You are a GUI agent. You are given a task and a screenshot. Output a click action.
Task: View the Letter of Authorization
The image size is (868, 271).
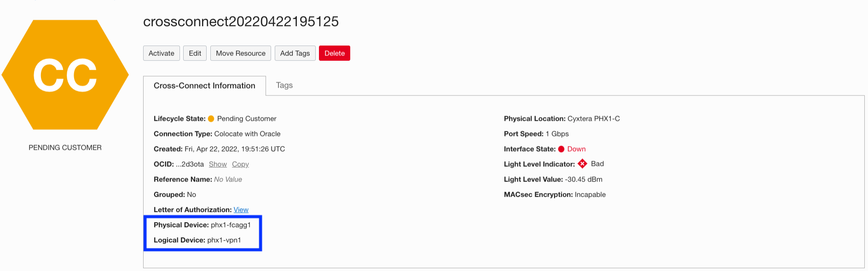click(241, 210)
